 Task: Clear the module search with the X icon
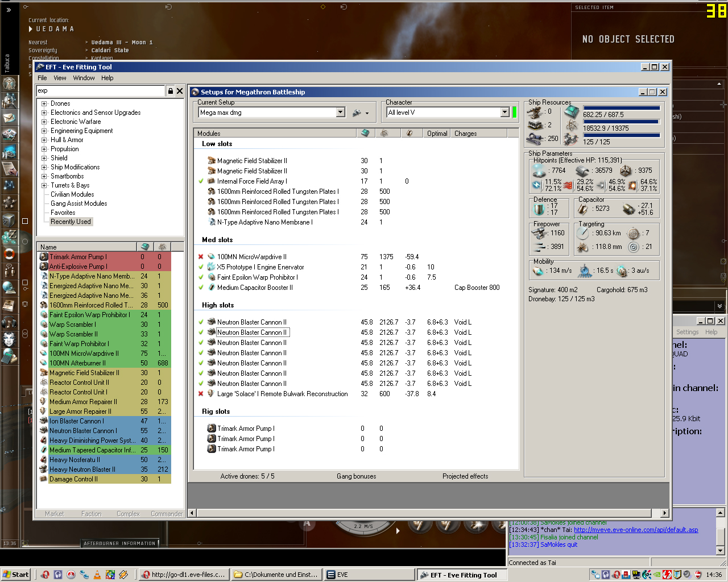point(180,91)
